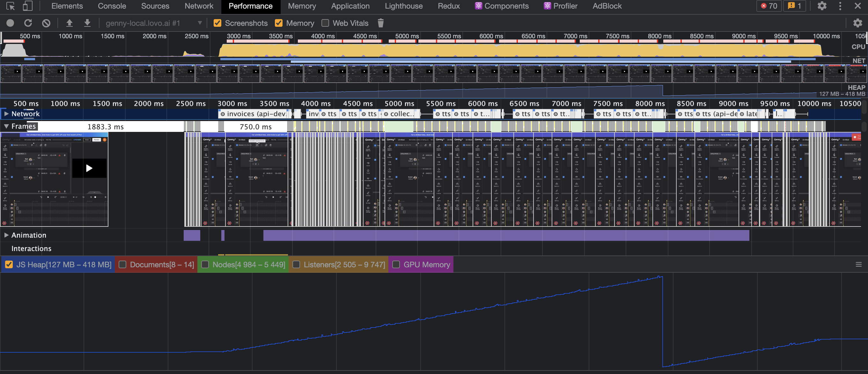The image size is (868, 374).
Task: Select the 1883.3 ms frame screenshot
Action: 54,179
